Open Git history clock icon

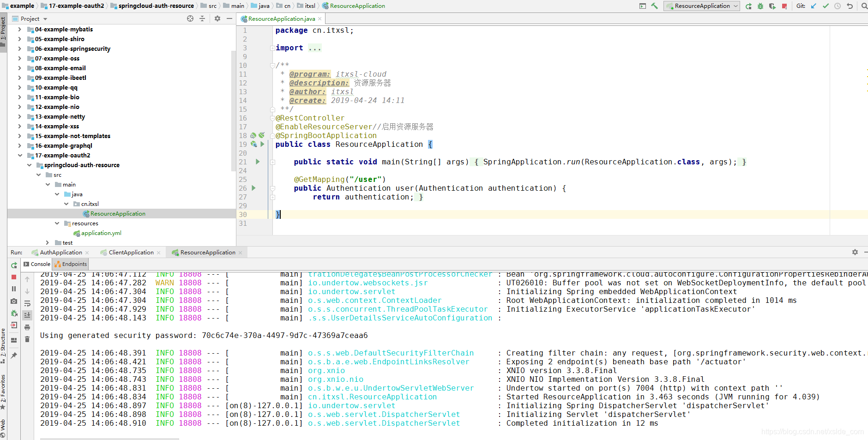tap(838, 6)
